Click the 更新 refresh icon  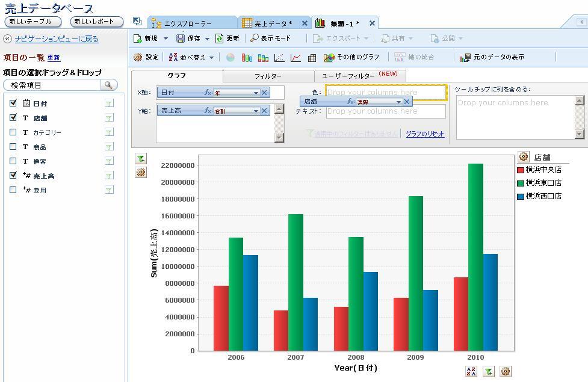(x=220, y=39)
